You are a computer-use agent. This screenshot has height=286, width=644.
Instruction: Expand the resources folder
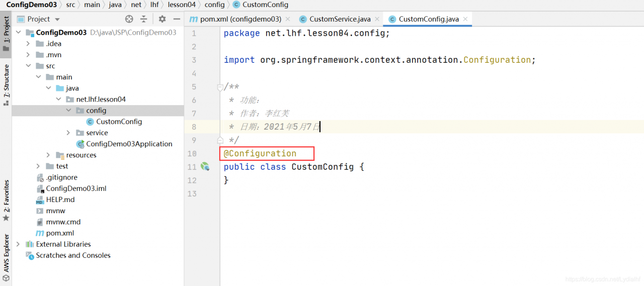pyautogui.click(x=49, y=155)
